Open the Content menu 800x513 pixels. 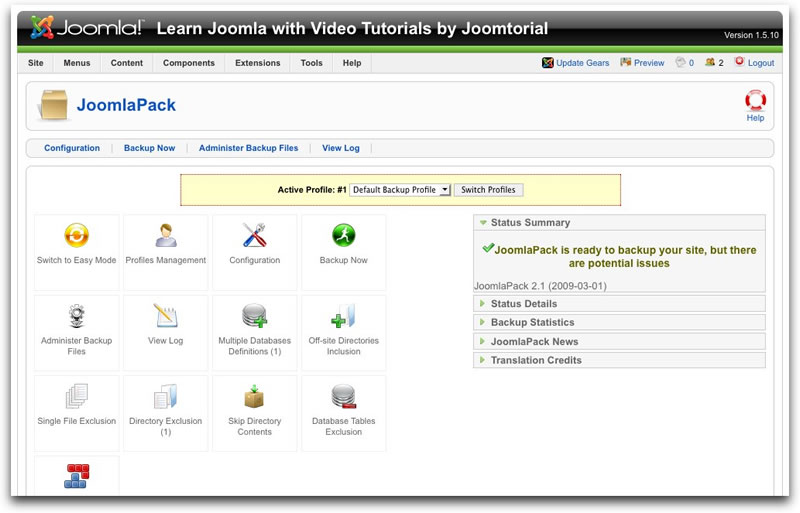click(127, 63)
